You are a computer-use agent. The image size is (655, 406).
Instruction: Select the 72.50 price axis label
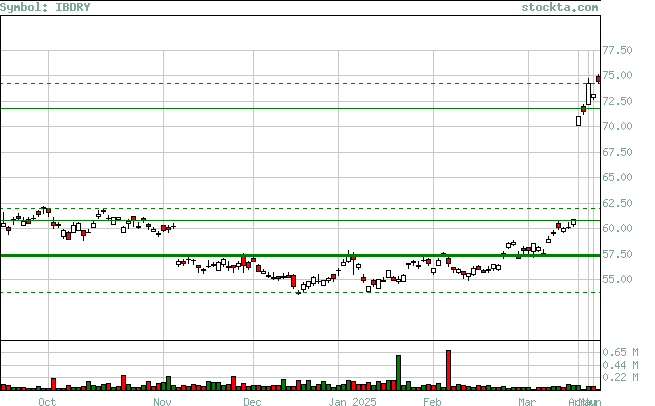tap(617, 101)
